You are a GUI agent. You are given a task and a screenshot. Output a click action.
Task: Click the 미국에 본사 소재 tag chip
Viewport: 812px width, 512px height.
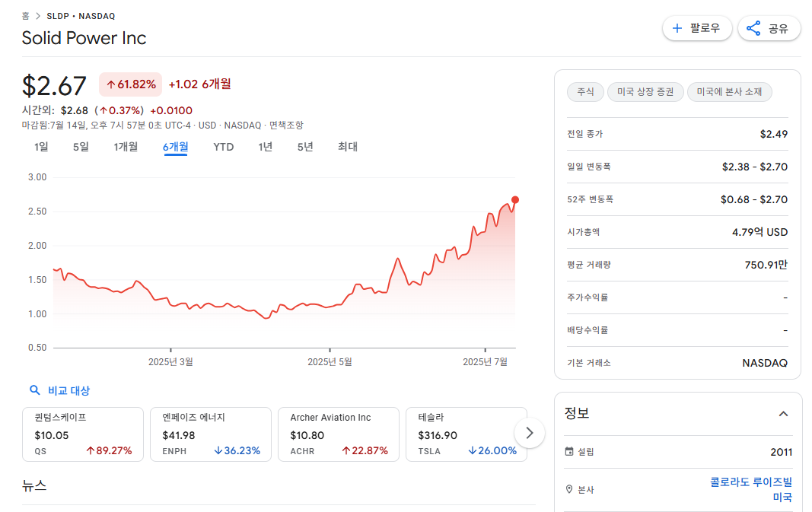(x=729, y=91)
